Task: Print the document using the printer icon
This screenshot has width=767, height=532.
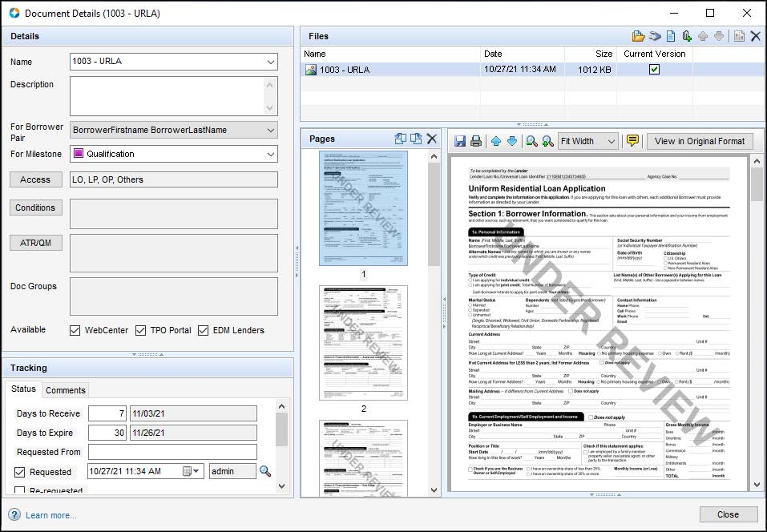Action: pyautogui.click(x=476, y=141)
